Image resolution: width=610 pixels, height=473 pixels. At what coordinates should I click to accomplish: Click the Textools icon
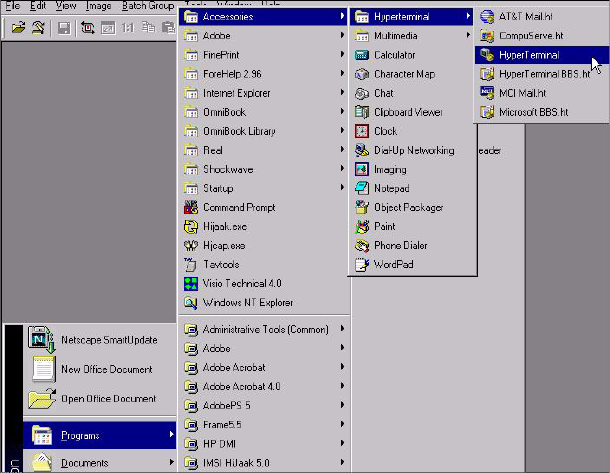click(x=191, y=265)
